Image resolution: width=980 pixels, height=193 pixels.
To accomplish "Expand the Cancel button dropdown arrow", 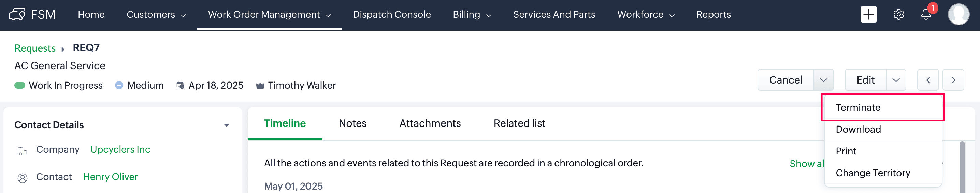I will [x=823, y=80].
